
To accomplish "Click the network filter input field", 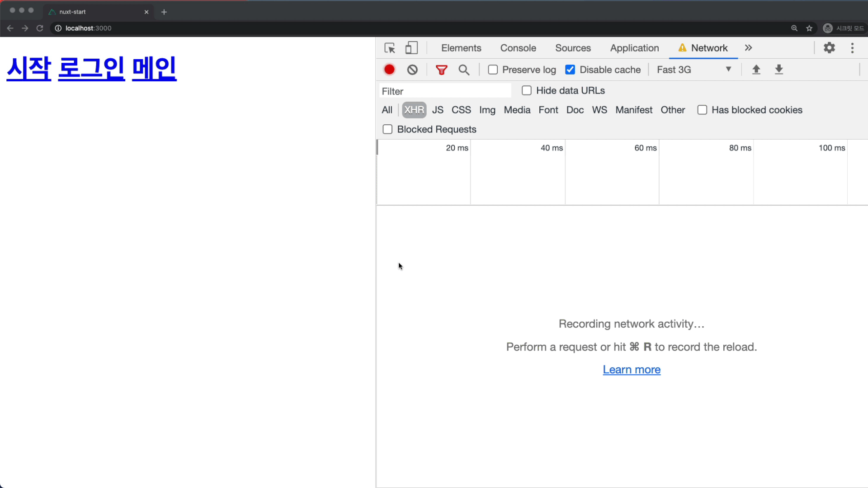I will [445, 90].
